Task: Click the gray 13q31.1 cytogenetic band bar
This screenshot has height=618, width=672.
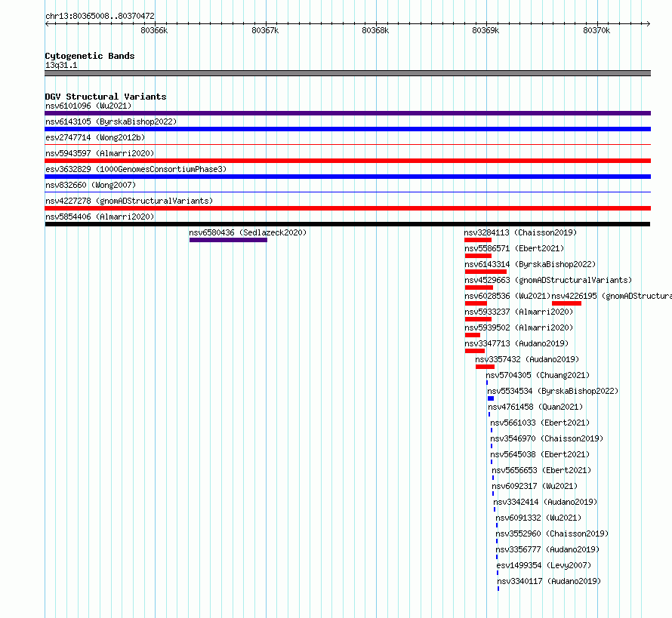Action: 347,73
